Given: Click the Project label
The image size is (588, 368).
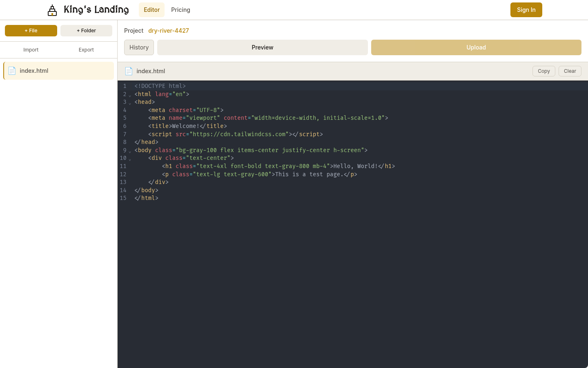Looking at the screenshot, I should click(x=134, y=31).
